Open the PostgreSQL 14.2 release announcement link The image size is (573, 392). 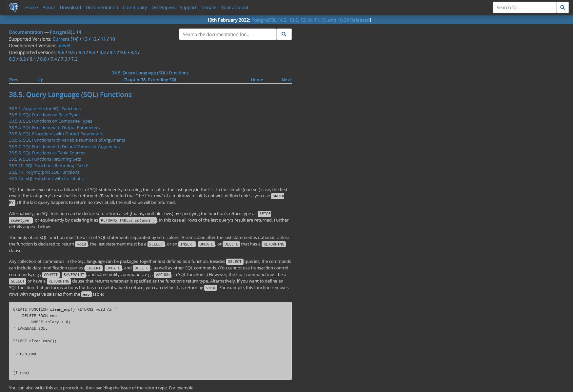tap(310, 20)
